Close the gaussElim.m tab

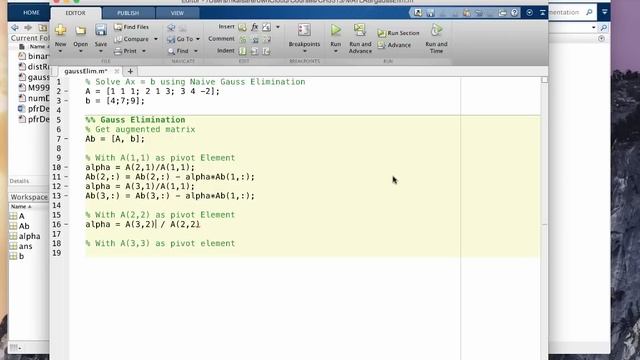(117, 71)
